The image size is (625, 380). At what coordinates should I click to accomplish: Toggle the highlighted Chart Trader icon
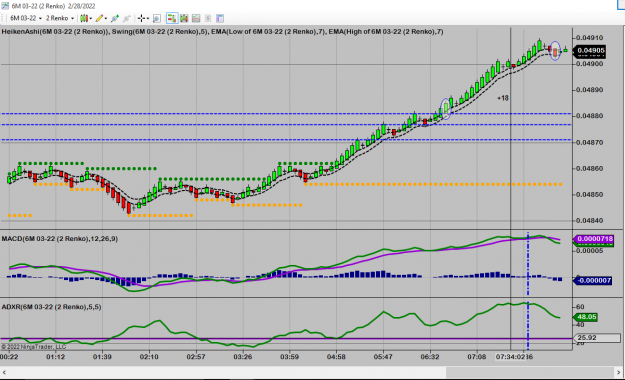pos(172,18)
